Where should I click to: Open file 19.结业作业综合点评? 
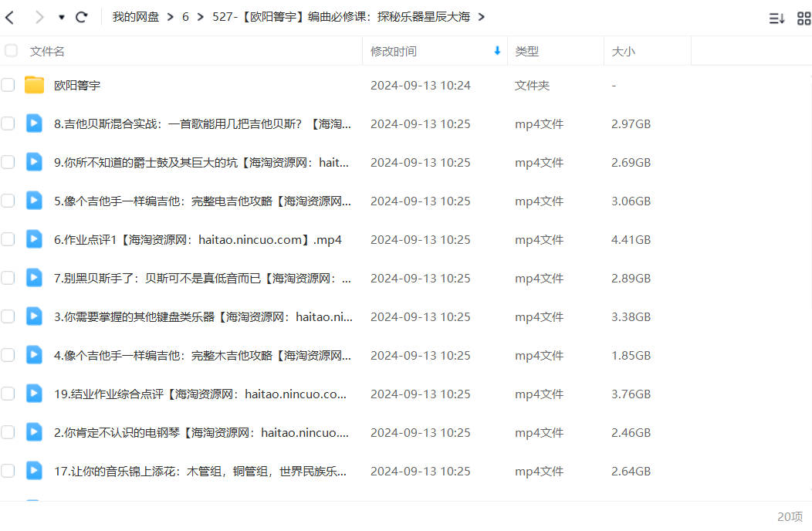tap(201, 394)
